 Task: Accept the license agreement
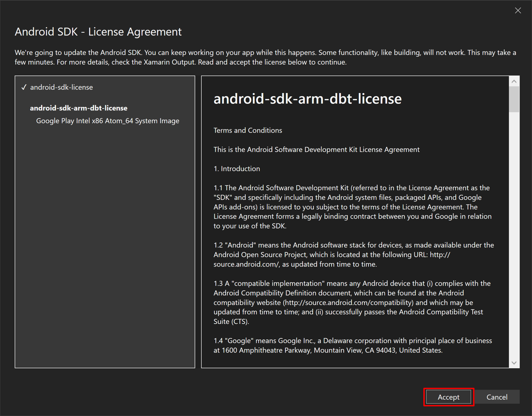[x=449, y=397]
